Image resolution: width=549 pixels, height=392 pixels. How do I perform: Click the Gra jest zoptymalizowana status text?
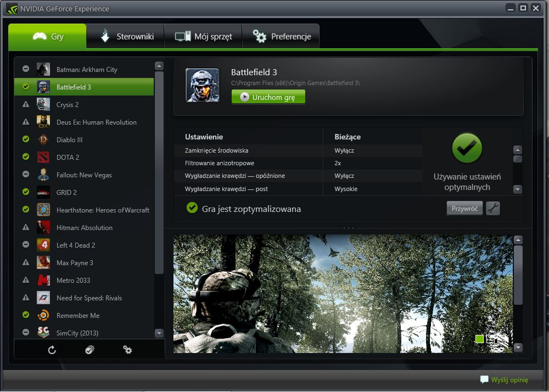click(251, 209)
